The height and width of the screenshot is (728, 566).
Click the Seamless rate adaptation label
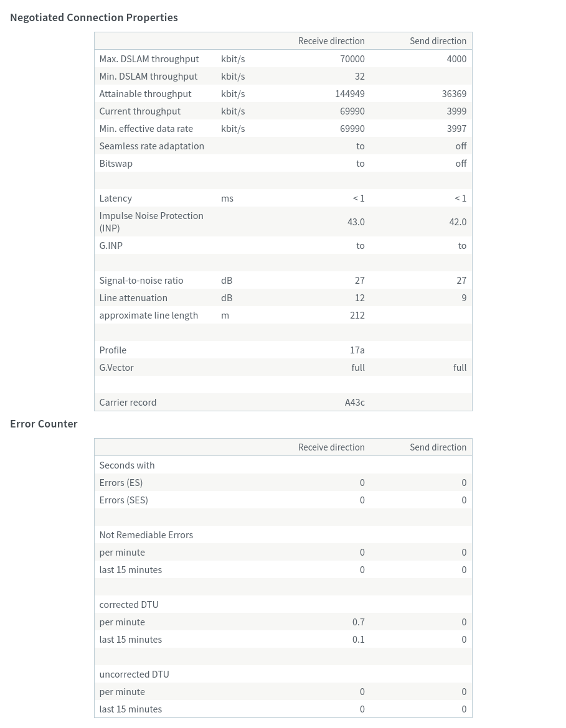click(151, 146)
